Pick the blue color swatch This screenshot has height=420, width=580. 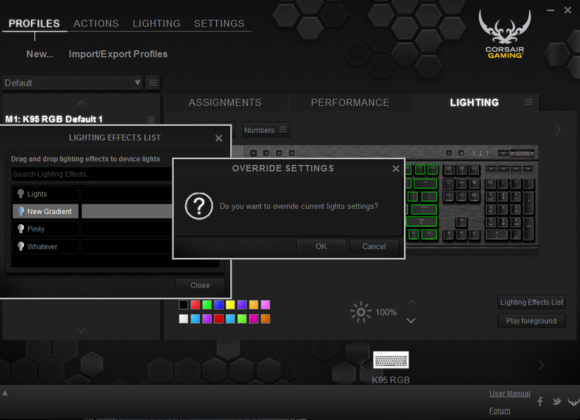(219, 305)
